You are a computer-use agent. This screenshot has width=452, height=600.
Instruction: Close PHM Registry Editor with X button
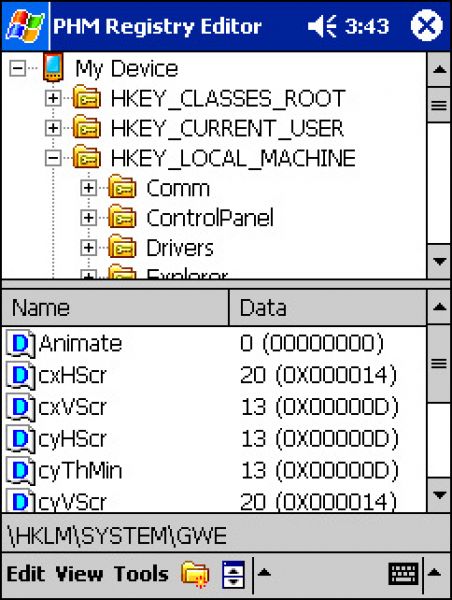click(427, 26)
